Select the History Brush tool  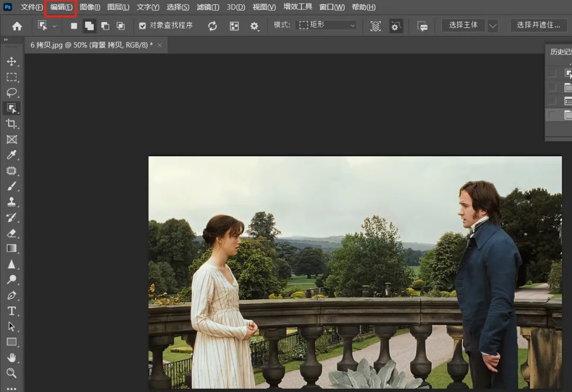pos(12,217)
